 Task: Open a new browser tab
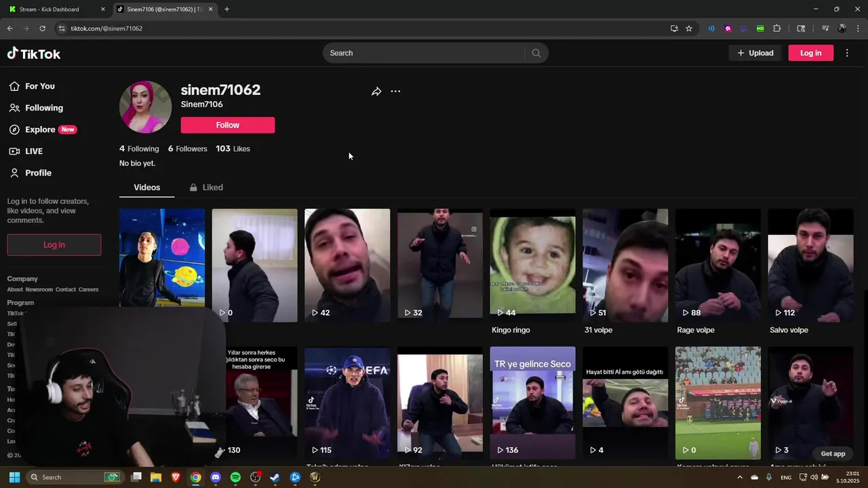(226, 9)
